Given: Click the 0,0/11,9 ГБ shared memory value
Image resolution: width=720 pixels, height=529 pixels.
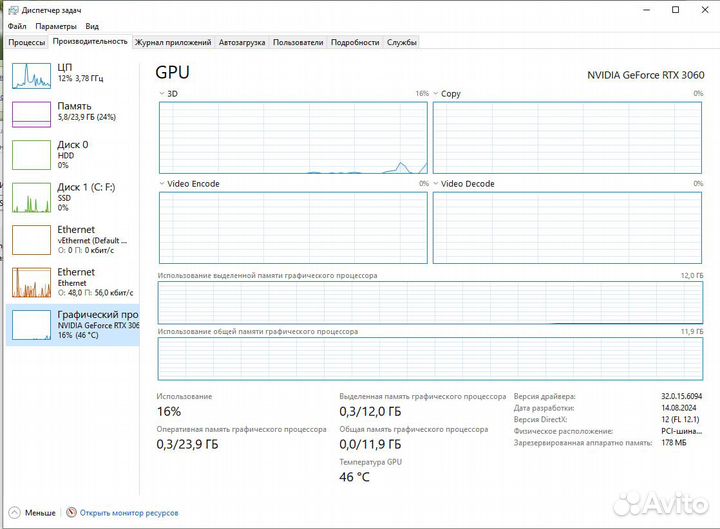Looking at the screenshot, I should coord(370,445).
